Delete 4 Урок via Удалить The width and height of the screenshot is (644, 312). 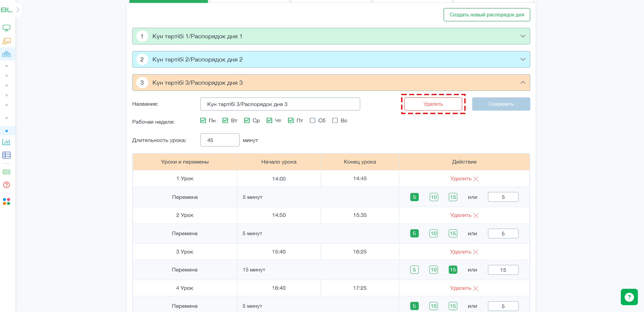(464, 288)
